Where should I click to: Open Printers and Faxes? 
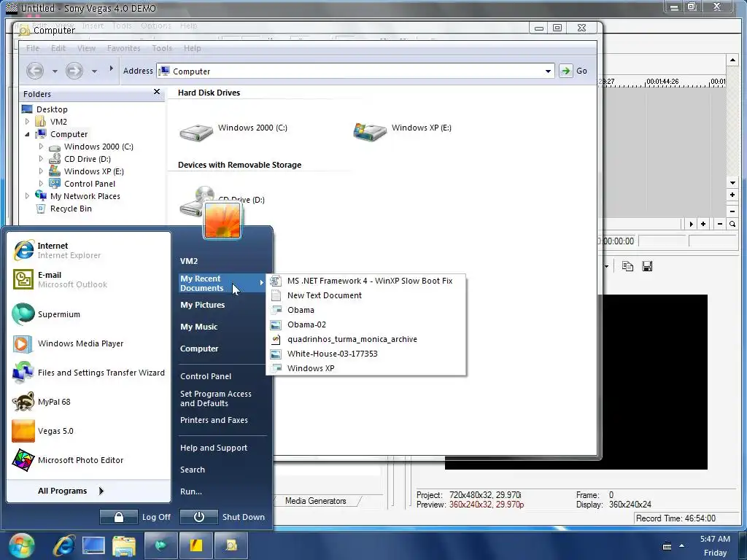[x=214, y=420]
